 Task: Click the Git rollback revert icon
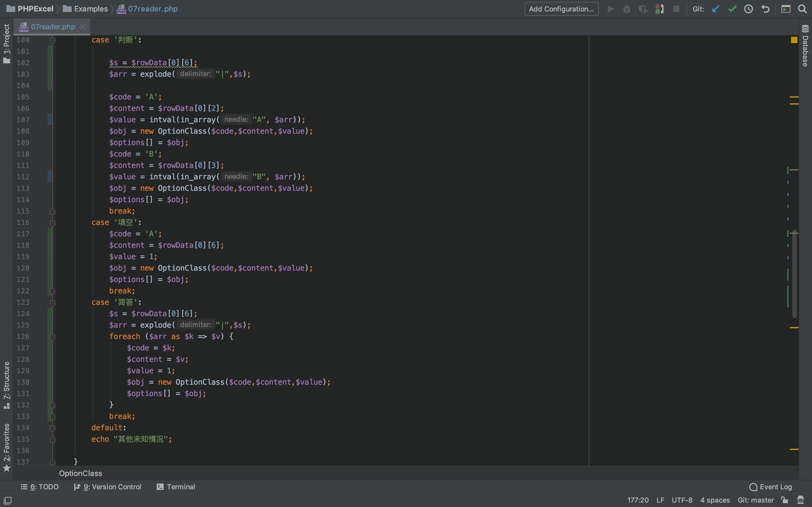(x=765, y=9)
